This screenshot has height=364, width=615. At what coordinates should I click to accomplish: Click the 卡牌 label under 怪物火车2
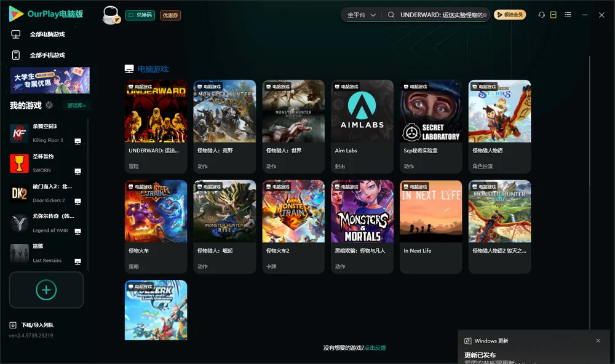271,266
